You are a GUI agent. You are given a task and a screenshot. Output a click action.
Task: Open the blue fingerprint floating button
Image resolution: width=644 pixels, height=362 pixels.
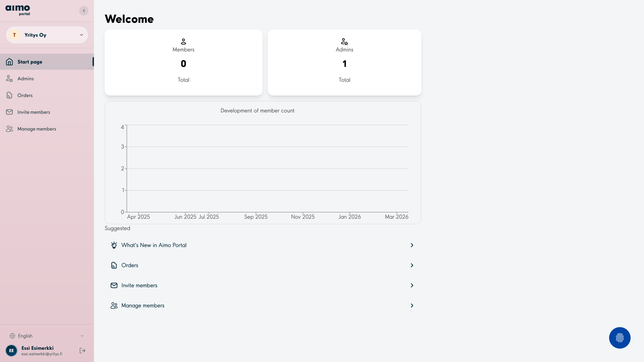click(619, 338)
